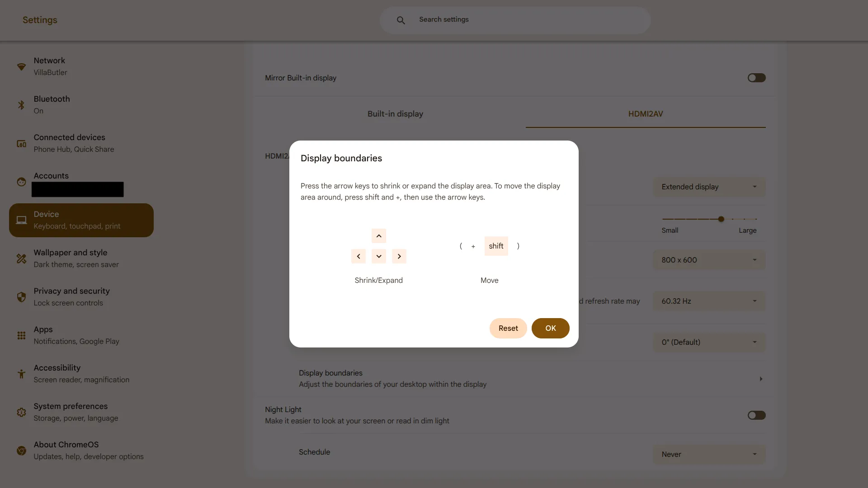This screenshot has width=868, height=488.
Task: Click the display size slider handle
Action: 721,219
